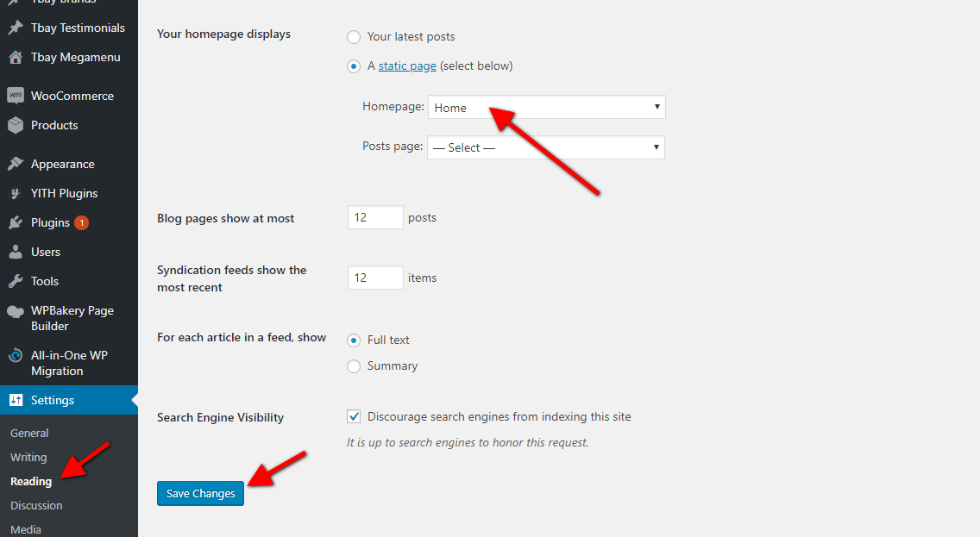Click the WPBakery Page Builder icon
This screenshot has width=980, height=537.
15,311
